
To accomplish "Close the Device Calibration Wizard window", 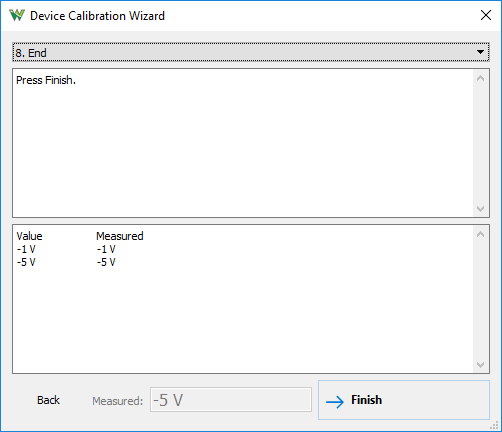I will pos(486,15).
